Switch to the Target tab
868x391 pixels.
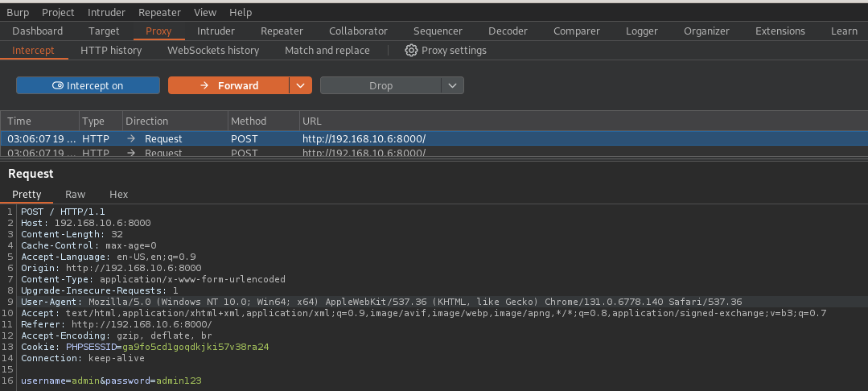click(104, 31)
